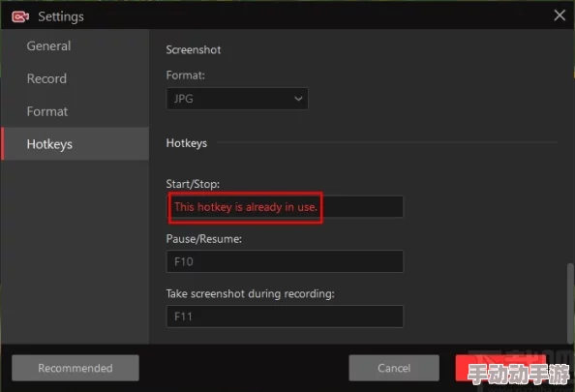Click the Cancel button
The image size is (575, 392).
[394, 368]
